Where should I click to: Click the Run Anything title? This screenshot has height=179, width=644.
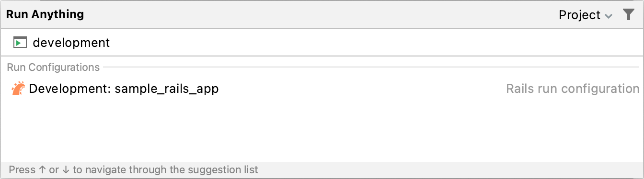[x=45, y=14]
